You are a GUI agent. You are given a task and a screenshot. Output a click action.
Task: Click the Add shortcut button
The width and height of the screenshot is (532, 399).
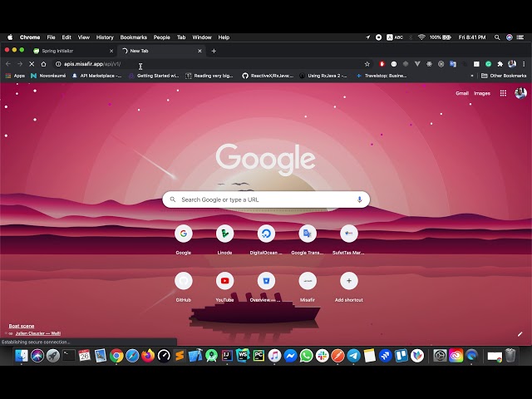tap(349, 287)
